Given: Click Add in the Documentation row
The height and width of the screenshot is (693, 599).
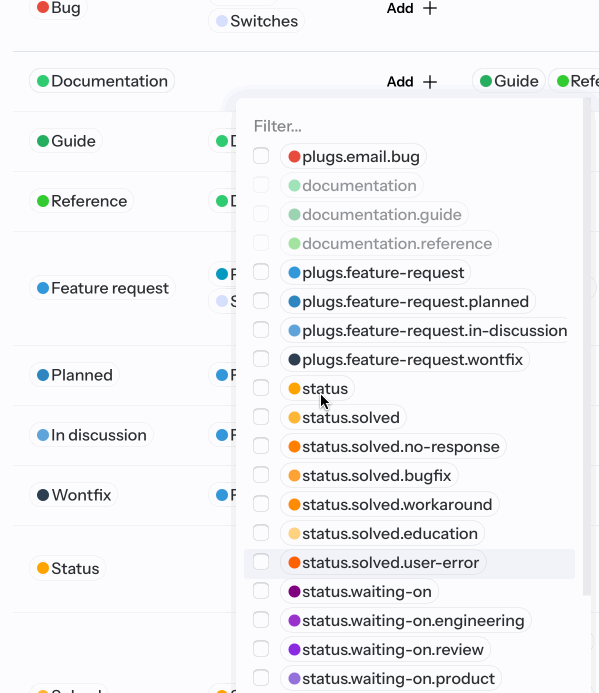Looking at the screenshot, I should pyautogui.click(x=412, y=81).
